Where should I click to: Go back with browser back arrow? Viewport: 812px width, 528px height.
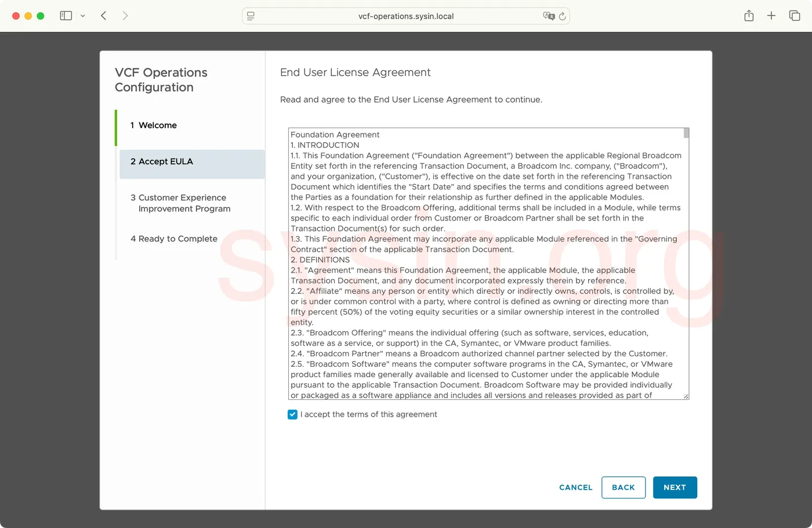coord(104,16)
